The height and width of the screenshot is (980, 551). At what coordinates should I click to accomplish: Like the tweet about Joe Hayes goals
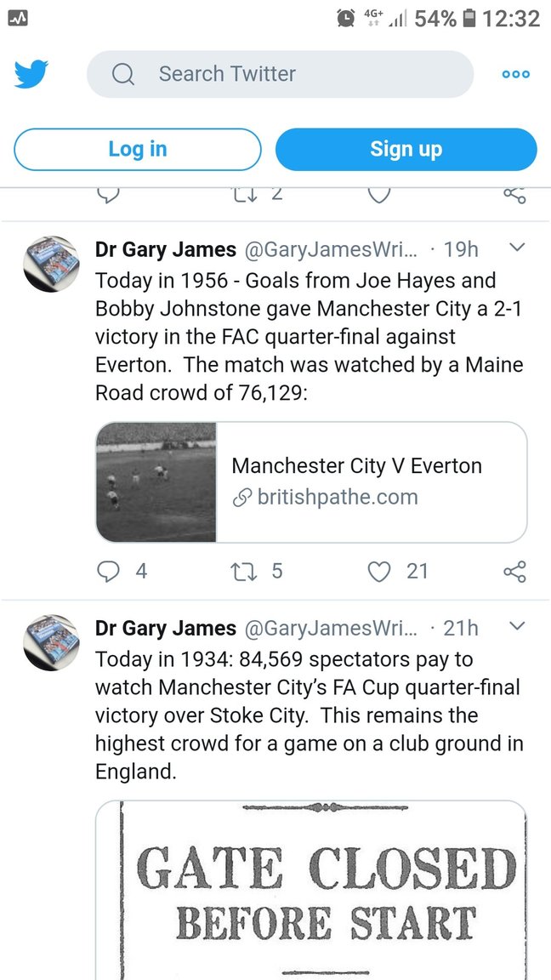(379, 571)
